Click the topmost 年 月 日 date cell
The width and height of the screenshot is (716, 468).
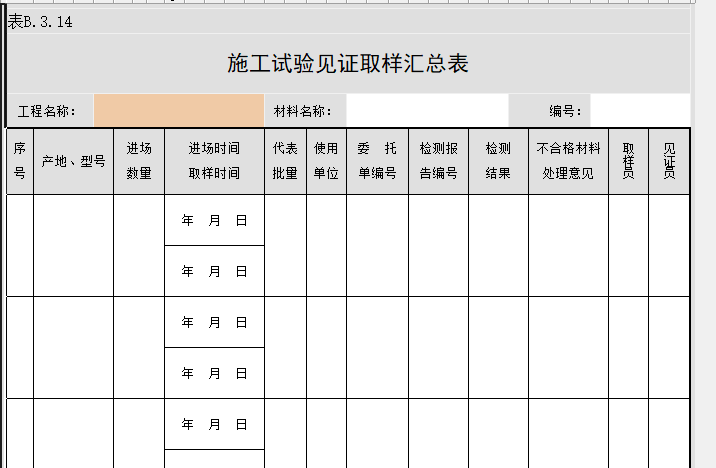click(214, 220)
